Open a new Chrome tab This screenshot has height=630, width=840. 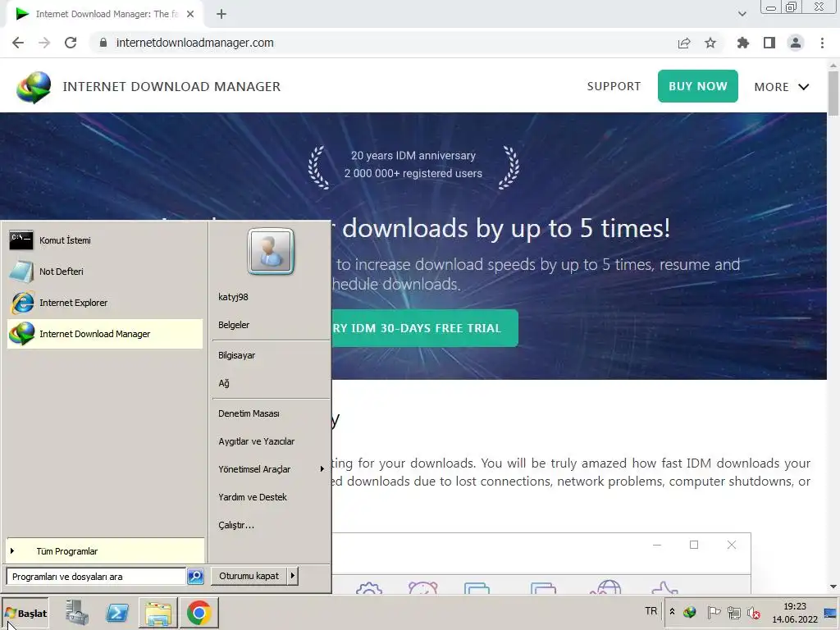coord(221,14)
